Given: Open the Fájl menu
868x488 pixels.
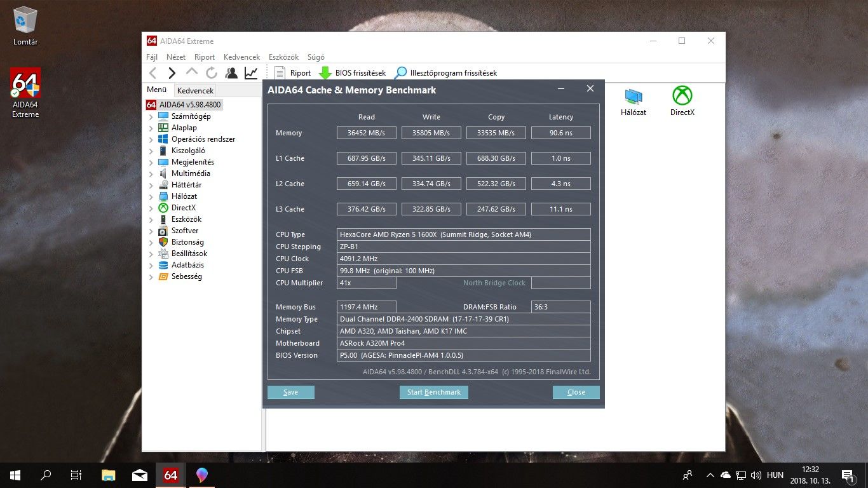Looking at the screenshot, I should (x=152, y=57).
